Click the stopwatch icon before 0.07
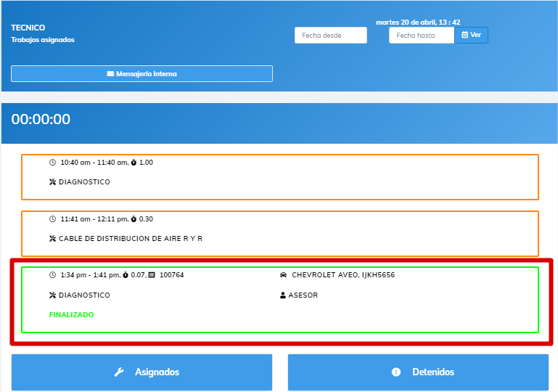The width and height of the screenshot is (558, 392). [126, 275]
